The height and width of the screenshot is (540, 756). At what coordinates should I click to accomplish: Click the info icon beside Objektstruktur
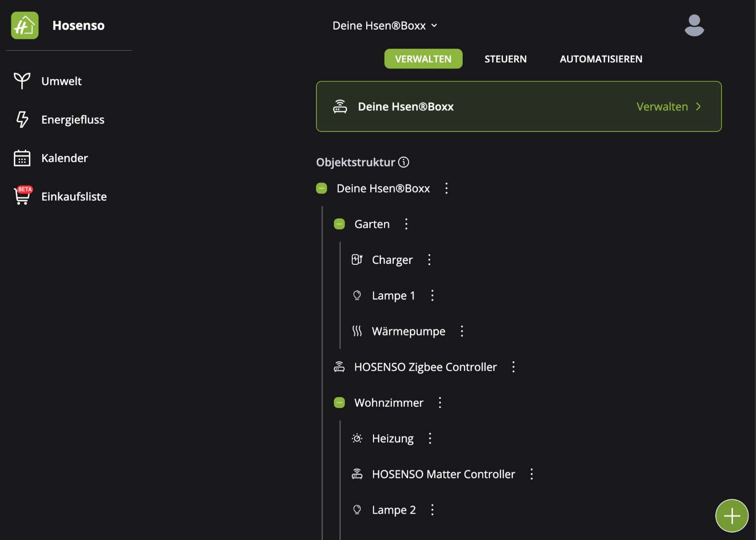(404, 162)
